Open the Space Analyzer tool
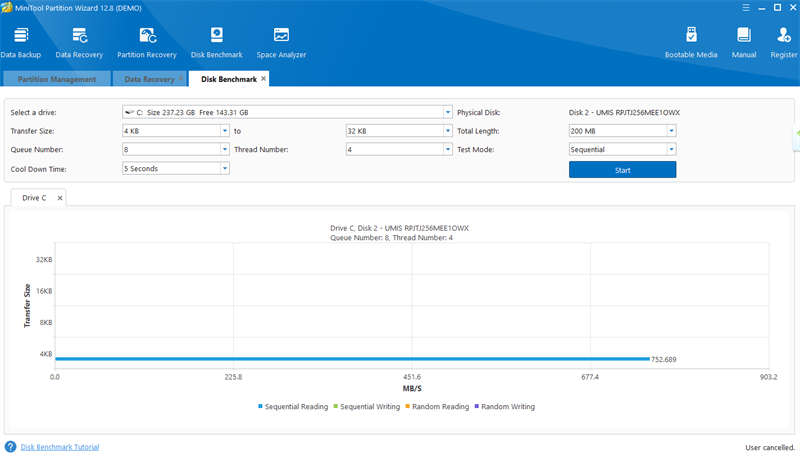Image resolution: width=800 pixels, height=458 pixels. [x=281, y=40]
